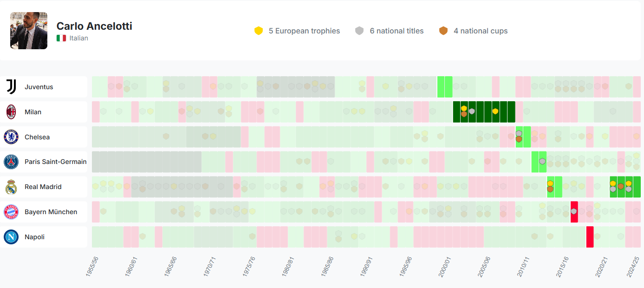Click the Italian flag icon
Image resolution: width=644 pixels, height=288 pixels.
61,38
